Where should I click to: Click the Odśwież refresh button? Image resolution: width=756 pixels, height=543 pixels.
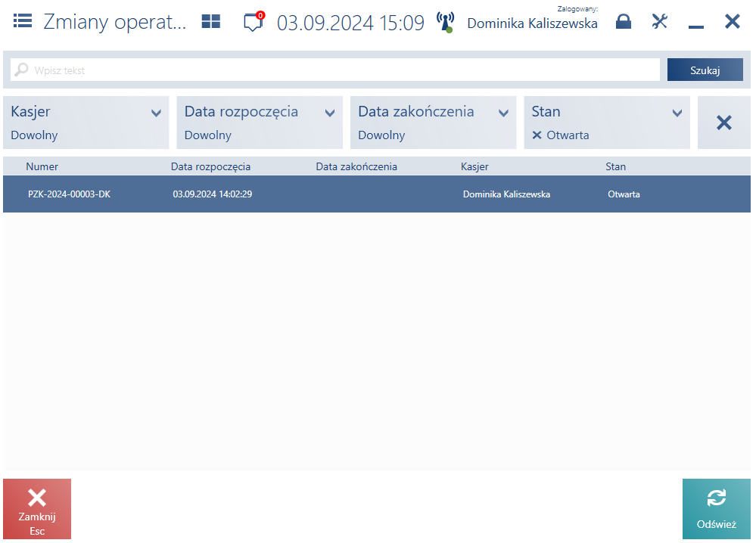tap(717, 509)
